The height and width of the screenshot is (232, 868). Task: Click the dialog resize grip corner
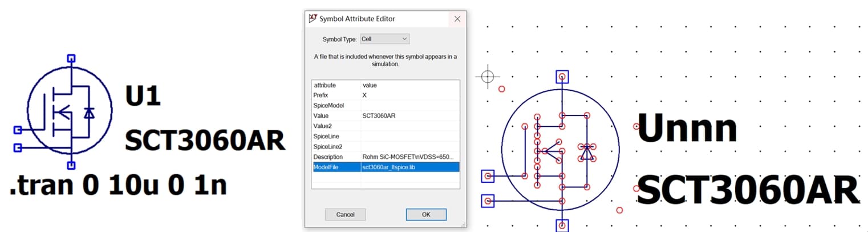pos(463,225)
